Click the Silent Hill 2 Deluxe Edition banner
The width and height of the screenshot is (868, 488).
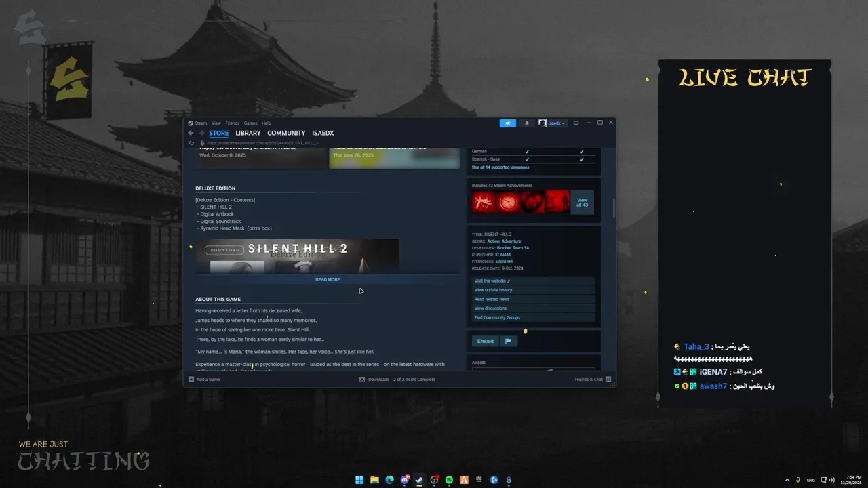coord(297,256)
